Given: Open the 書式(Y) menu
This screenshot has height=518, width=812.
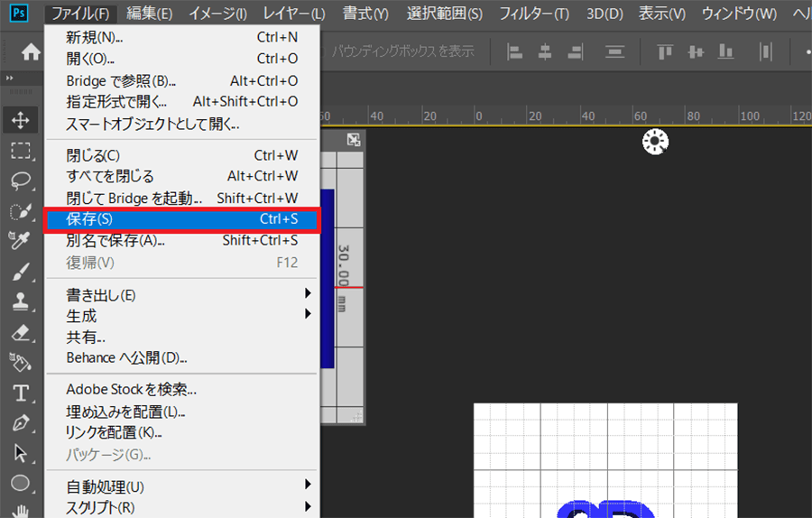Looking at the screenshot, I should pos(365,13).
